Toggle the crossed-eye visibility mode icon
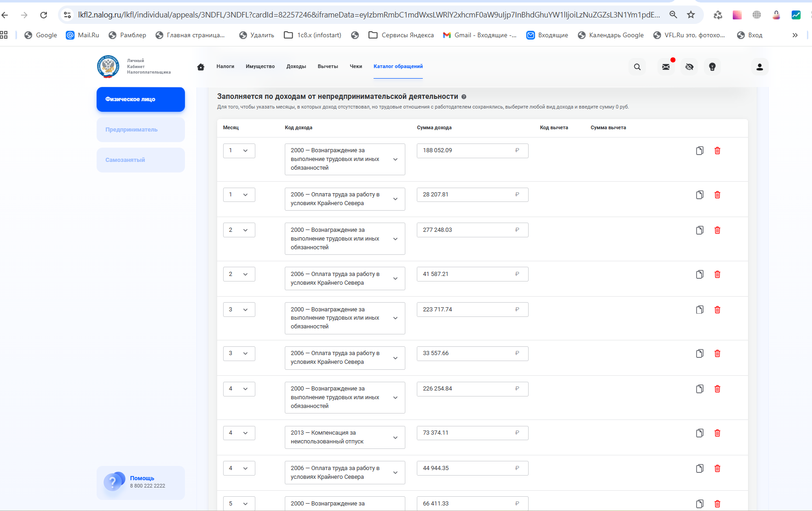This screenshot has width=812, height=511. [x=689, y=67]
